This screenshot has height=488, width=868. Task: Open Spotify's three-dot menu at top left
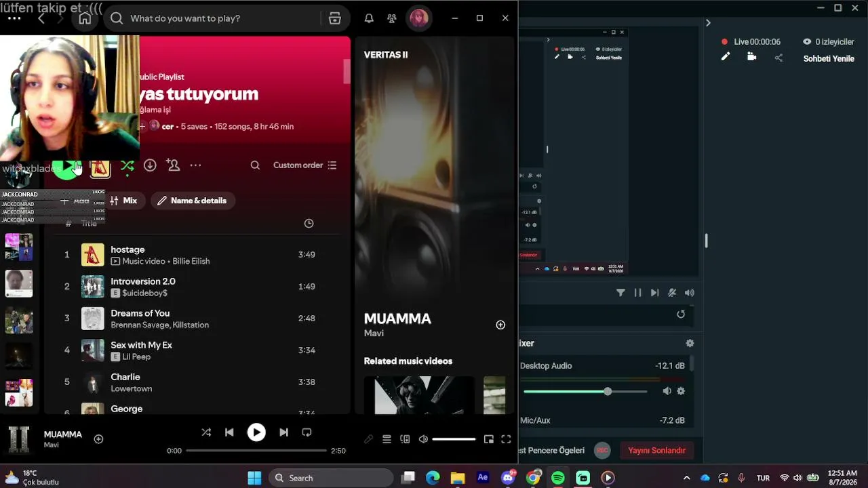coord(14,18)
